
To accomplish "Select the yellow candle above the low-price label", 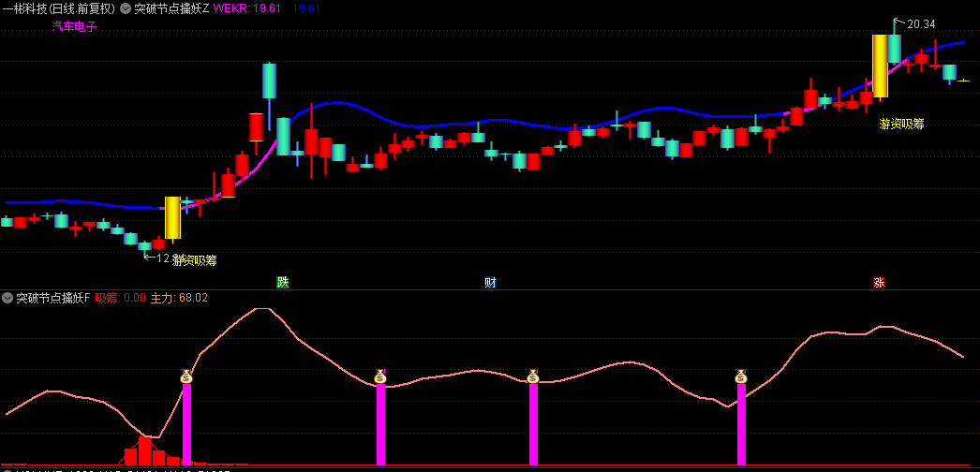I will 172,218.
